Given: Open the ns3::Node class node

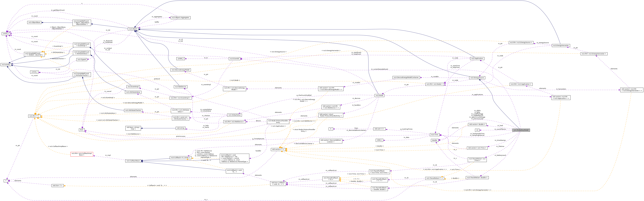Looking at the screenshot, I should [379, 95].
